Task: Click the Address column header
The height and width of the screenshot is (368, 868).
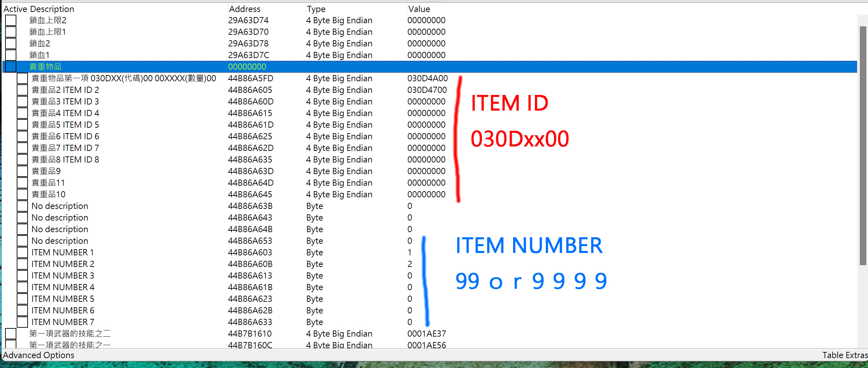Action: click(x=244, y=9)
